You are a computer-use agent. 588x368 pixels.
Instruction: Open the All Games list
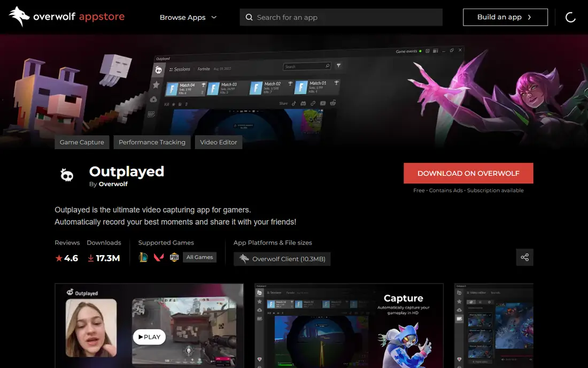pos(199,257)
